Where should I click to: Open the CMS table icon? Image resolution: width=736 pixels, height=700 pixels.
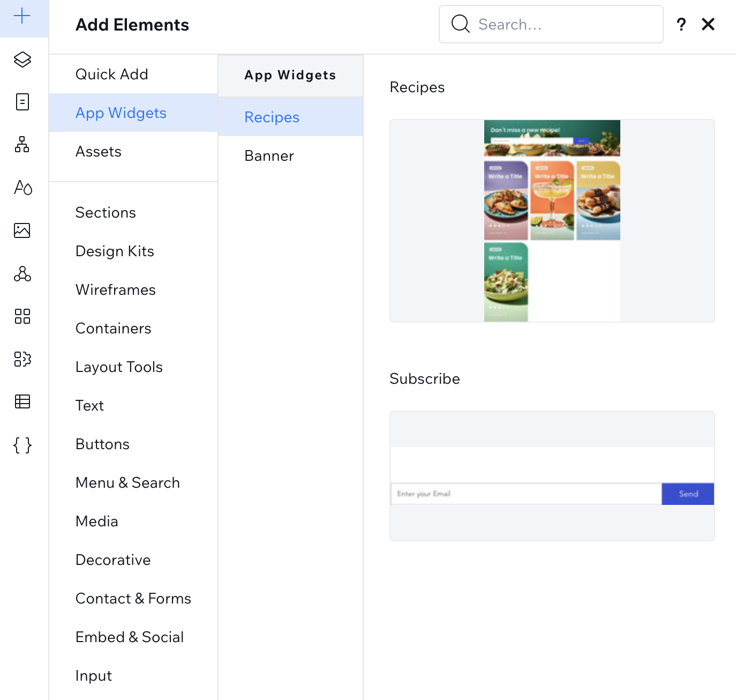[22, 401]
